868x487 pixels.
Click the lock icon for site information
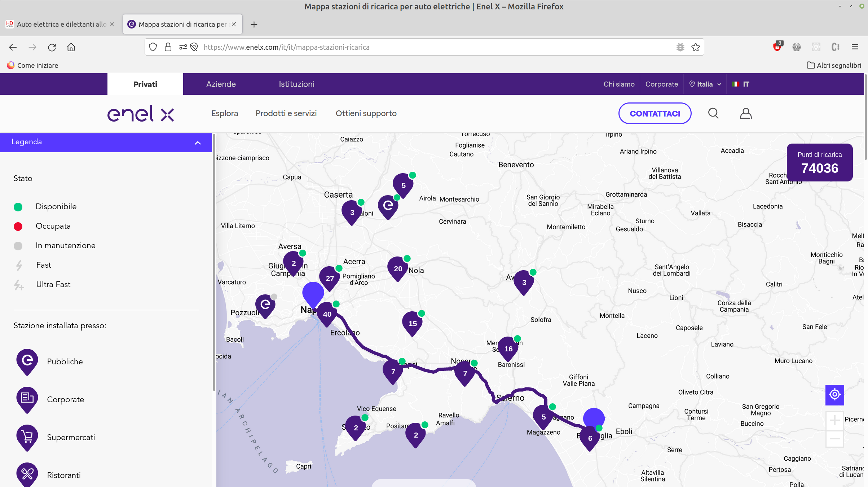pyautogui.click(x=168, y=47)
